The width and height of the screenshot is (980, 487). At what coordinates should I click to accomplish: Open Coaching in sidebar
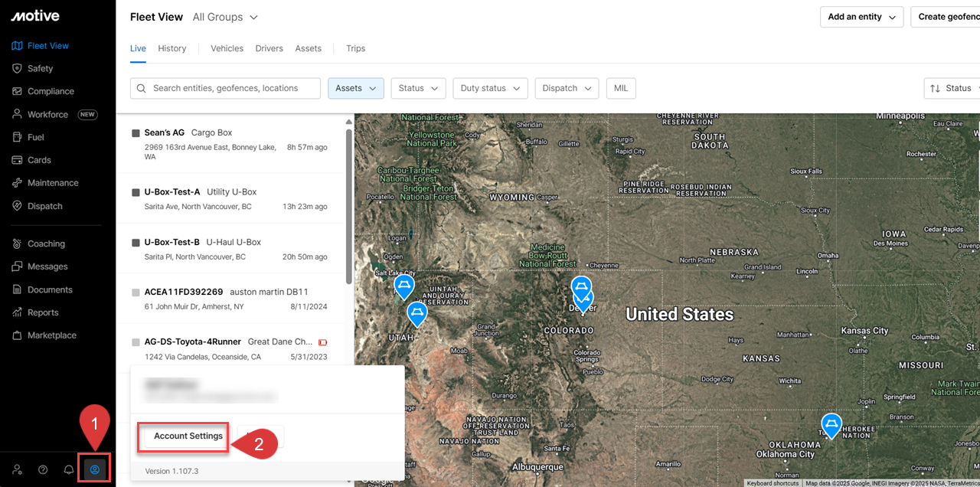pos(46,243)
